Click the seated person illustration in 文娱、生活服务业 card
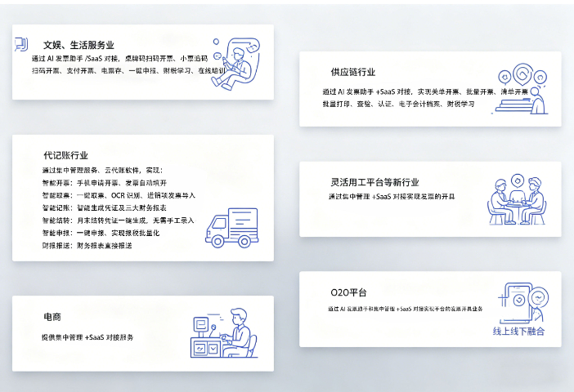Screen dimensions: 574x392 click(x=236, y=64)
